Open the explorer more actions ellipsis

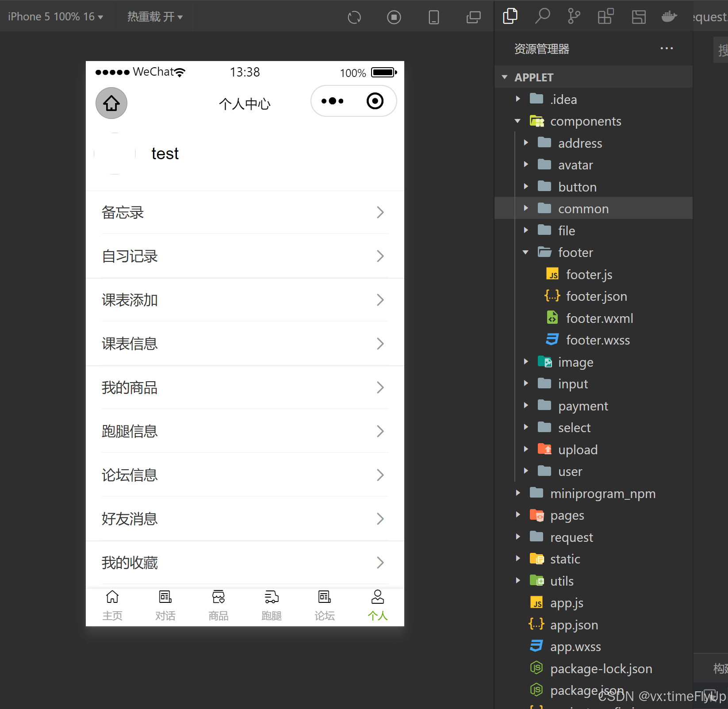[x=667, y=48]
